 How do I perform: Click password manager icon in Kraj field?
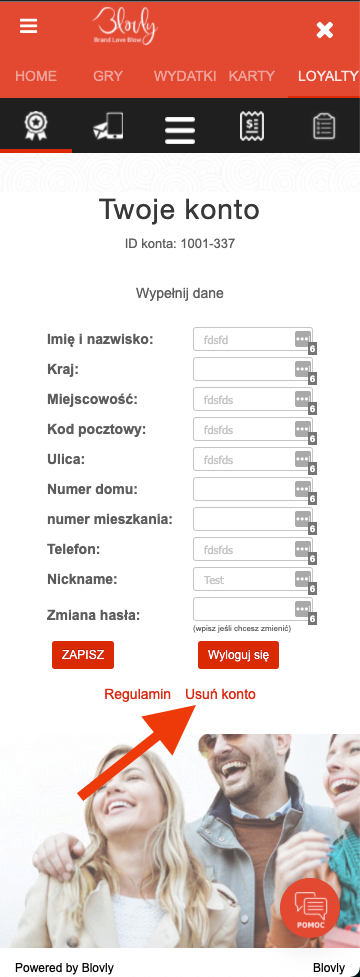[x=302, y=368]
